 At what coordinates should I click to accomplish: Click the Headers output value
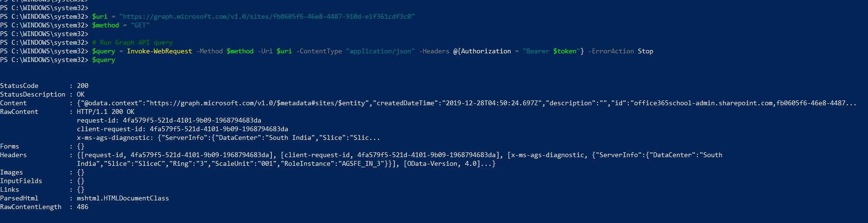(400, 159)
